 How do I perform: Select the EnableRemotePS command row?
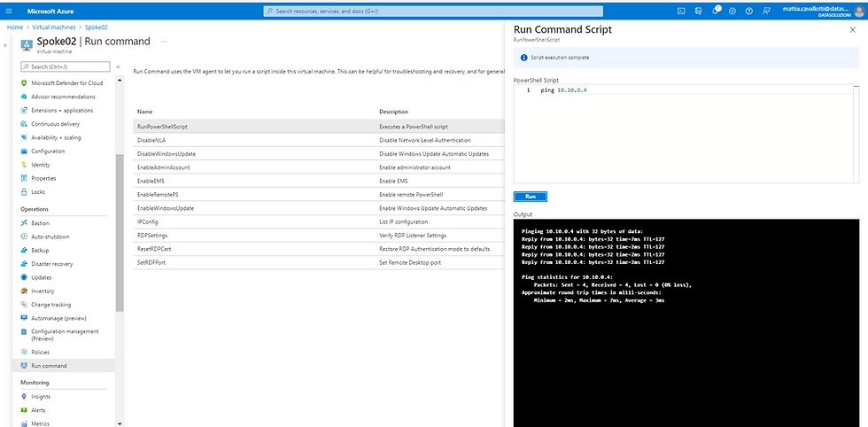tap(319, 194)
